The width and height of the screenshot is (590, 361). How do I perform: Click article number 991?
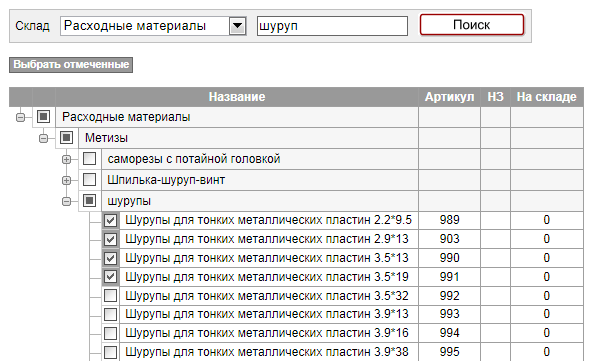click(x=450, y=277)
